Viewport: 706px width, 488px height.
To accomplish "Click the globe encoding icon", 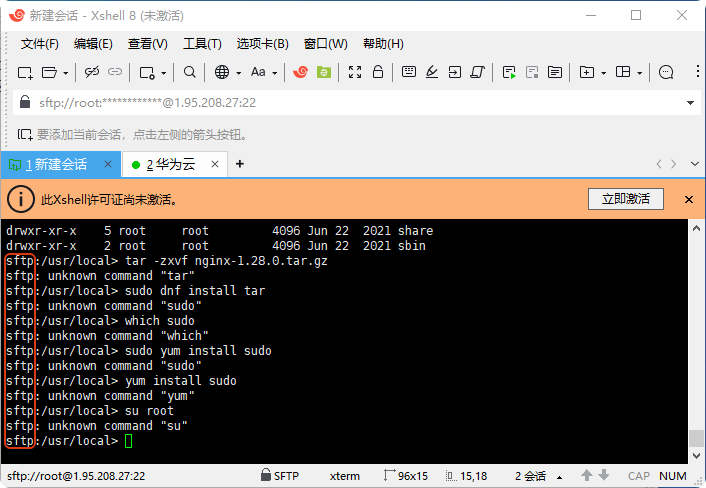I will pos(222,72).
